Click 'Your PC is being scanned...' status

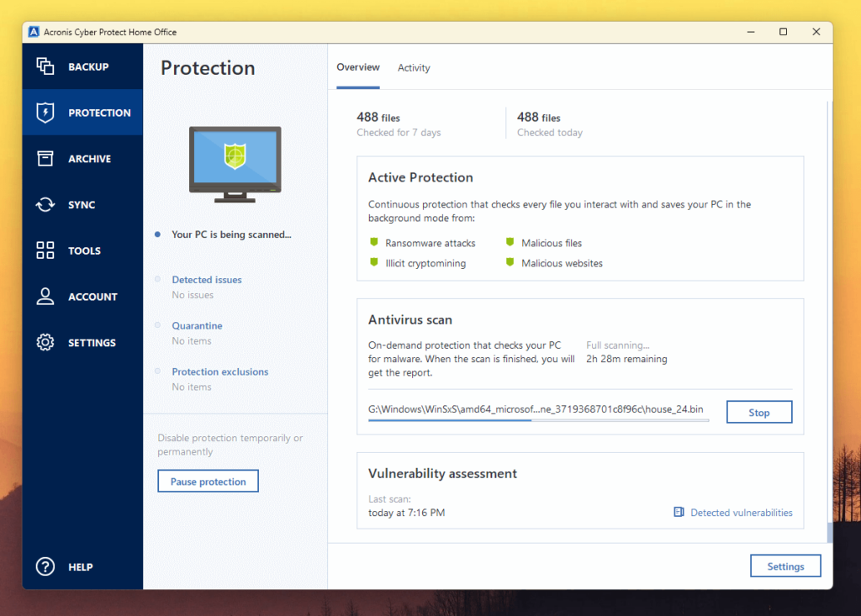tap(231, 234)
